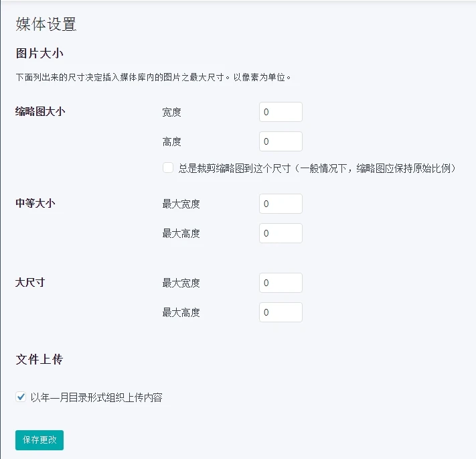This screenshot has height=459, width=476.
Task: Click the 最大宽度 label in 中等大小 row
Action: tap(181, 204)
